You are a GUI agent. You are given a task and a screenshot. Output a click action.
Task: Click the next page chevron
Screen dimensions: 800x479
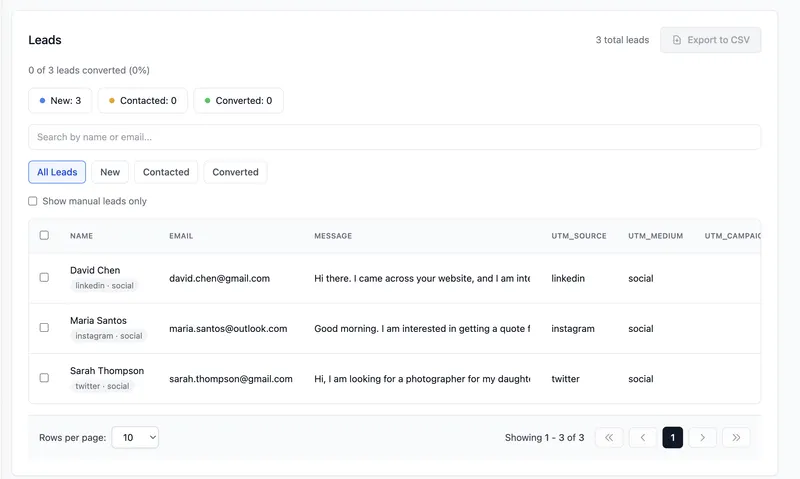point(703,437)
